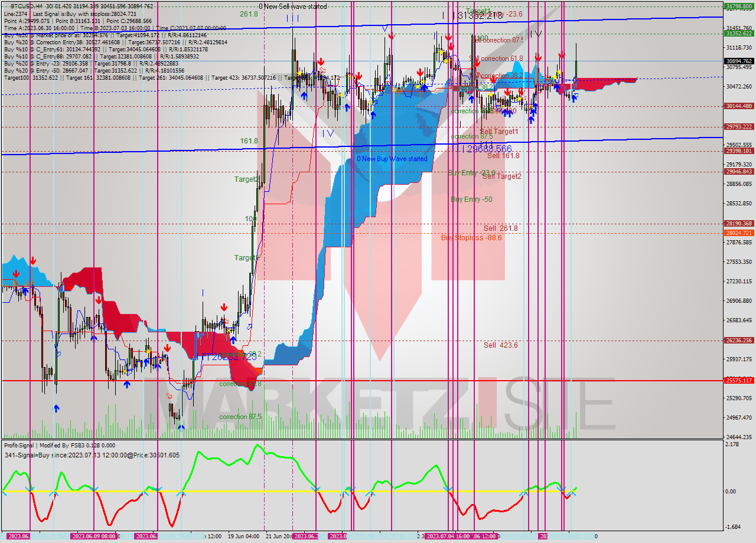
Task: Click the red 28190.368 price level tag
Action: (739, 224)
